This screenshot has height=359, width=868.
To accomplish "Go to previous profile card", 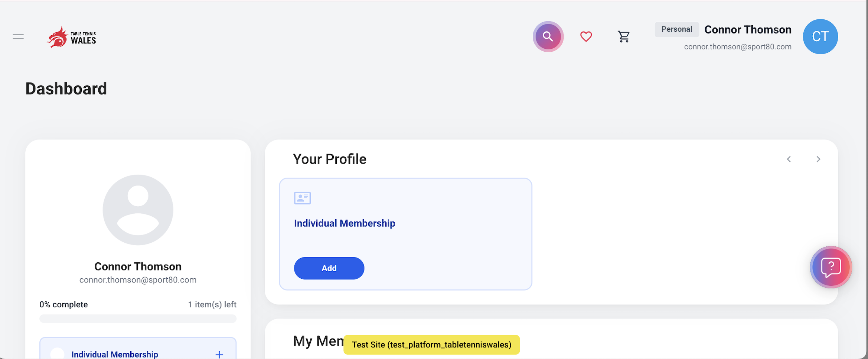I will 789,159.
